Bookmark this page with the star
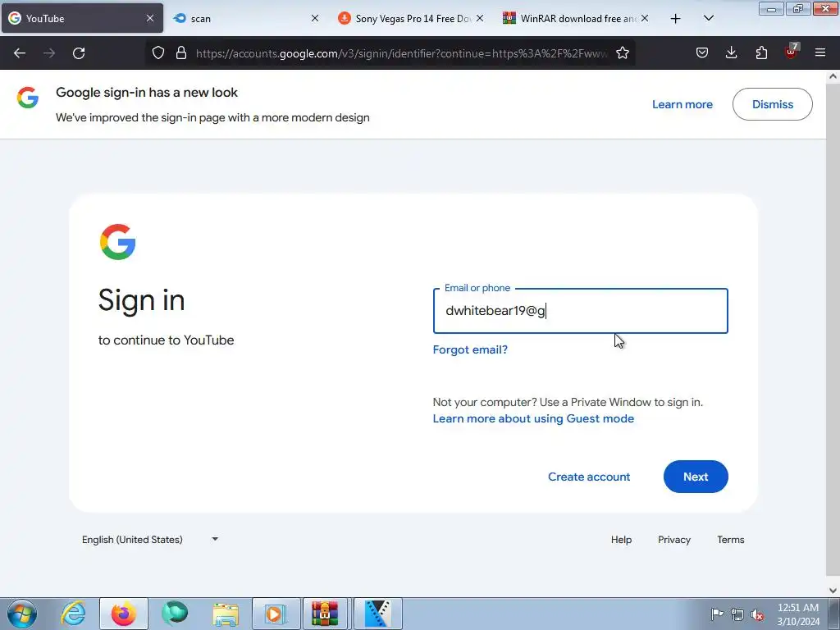 point(622,53)
